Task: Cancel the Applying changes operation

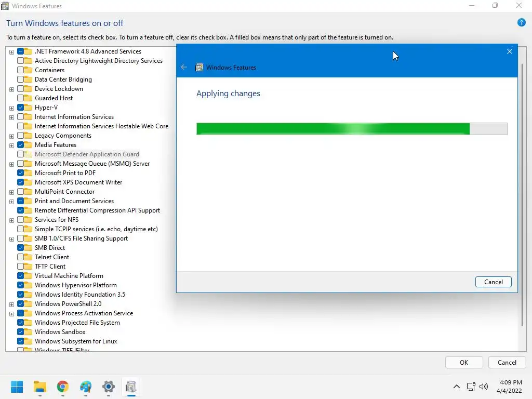Action: click(494, 282)
